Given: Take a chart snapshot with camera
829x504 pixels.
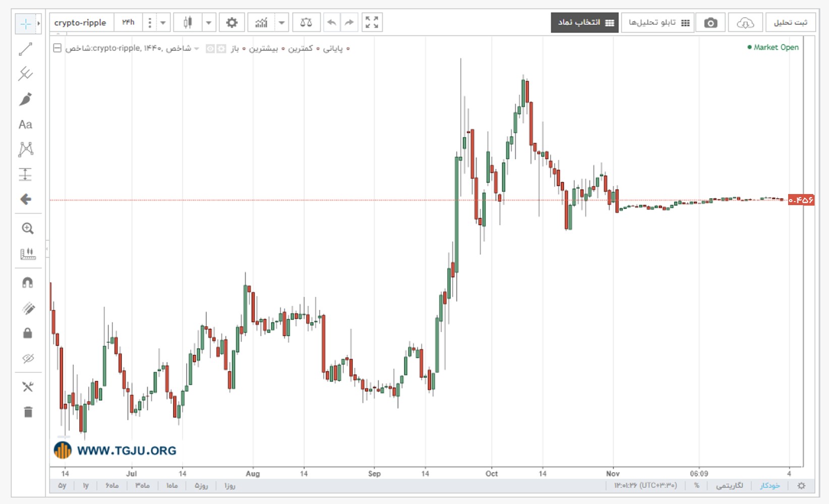Looking at the screenshot, I should [x=710, y=23].
